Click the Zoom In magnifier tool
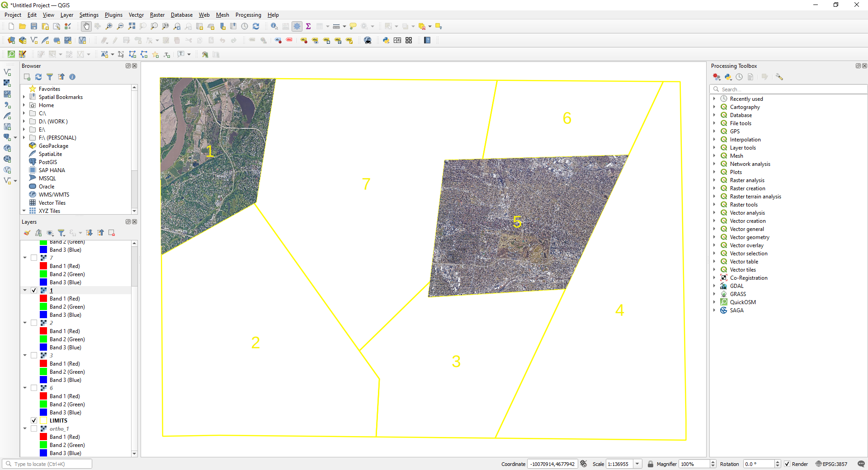This screenshot has width=868, height=470. 109,27
